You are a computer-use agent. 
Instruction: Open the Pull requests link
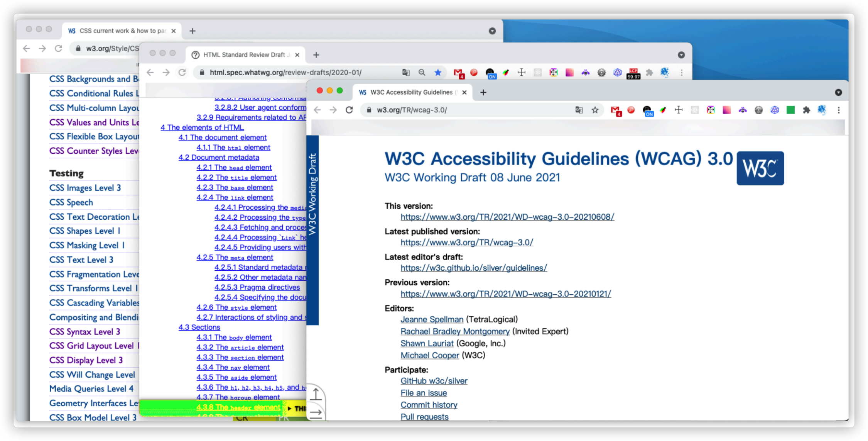[424, 417]
